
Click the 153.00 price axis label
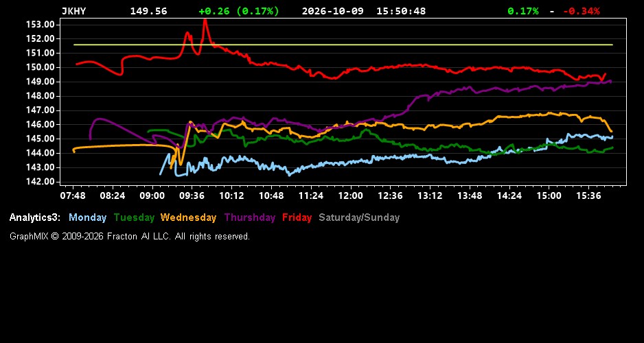click(x=41, y=25)
